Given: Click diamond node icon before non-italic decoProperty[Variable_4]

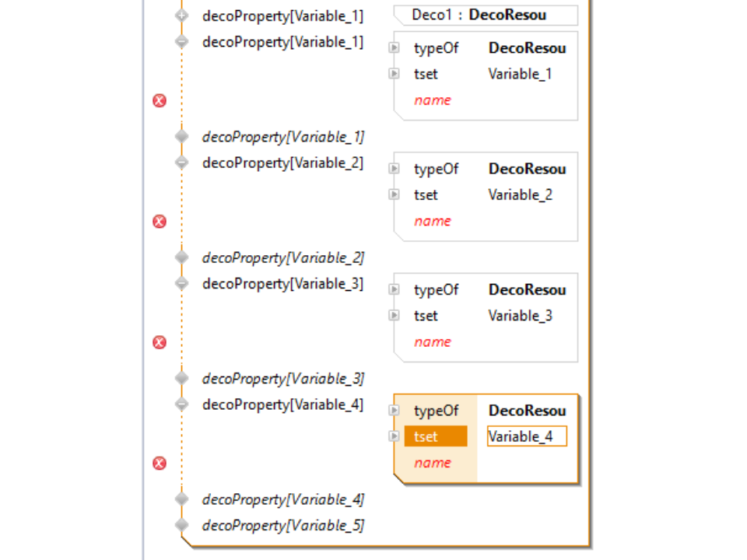Looking at the screenshot, I should point(182,404).
